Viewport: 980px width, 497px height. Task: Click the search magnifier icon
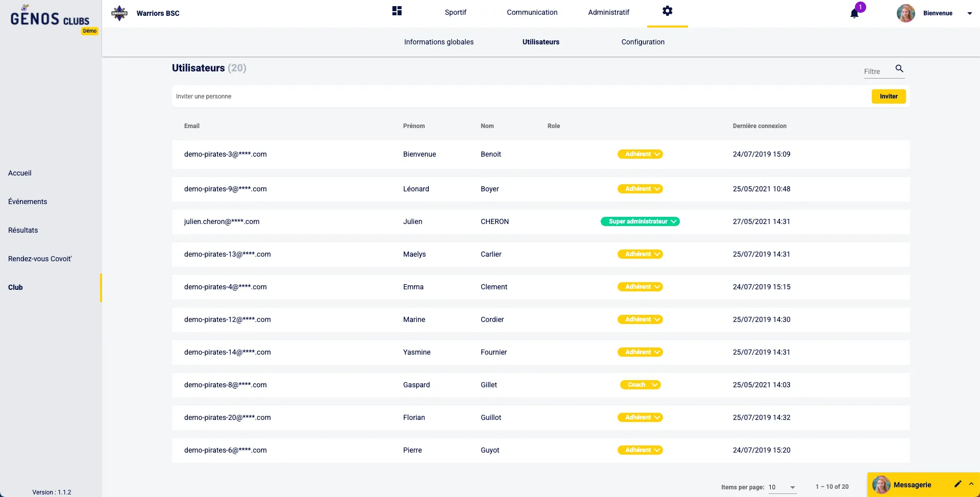(x=899, y=69)
